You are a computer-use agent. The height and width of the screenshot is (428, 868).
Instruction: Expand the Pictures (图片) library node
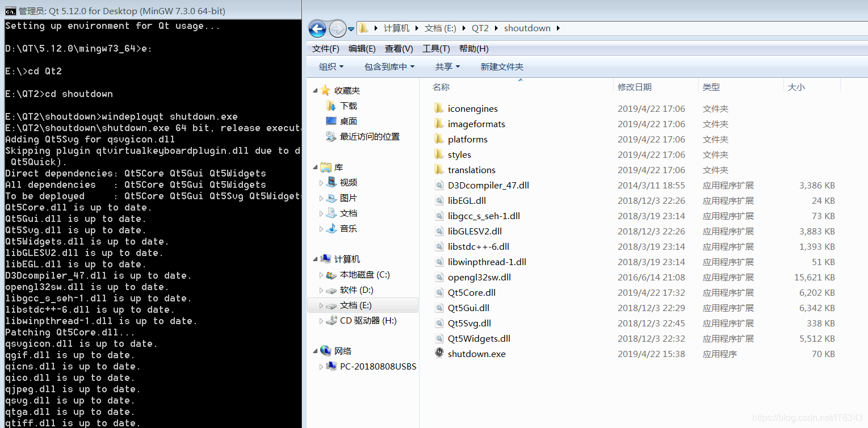321,198
